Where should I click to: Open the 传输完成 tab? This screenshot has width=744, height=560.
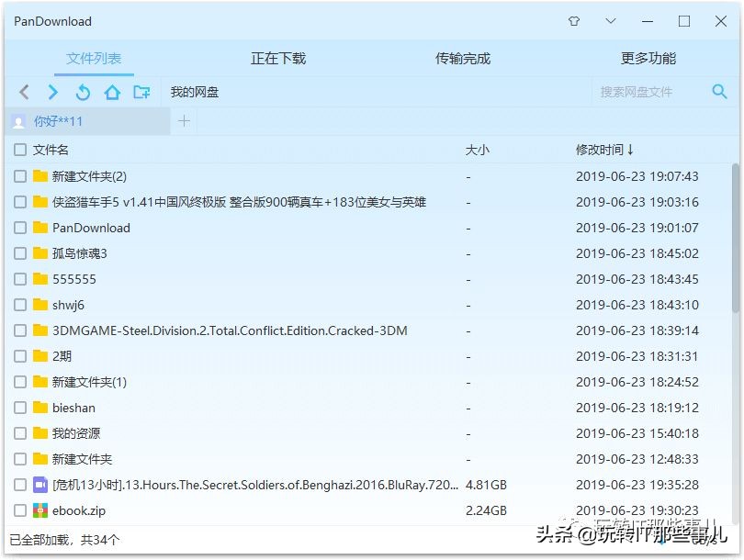click(x=464, y=57)
